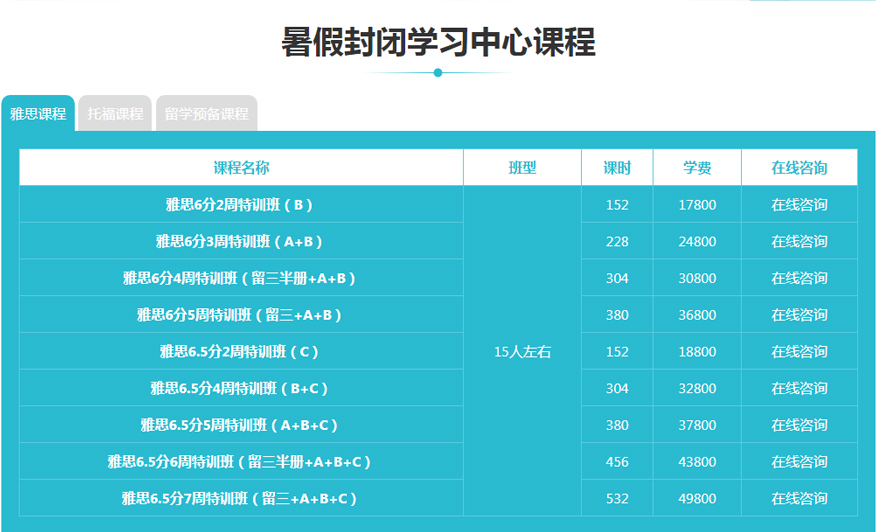Select the 留学预备课程 tab
Screen dimensions: 876x532
pos(206,114)
